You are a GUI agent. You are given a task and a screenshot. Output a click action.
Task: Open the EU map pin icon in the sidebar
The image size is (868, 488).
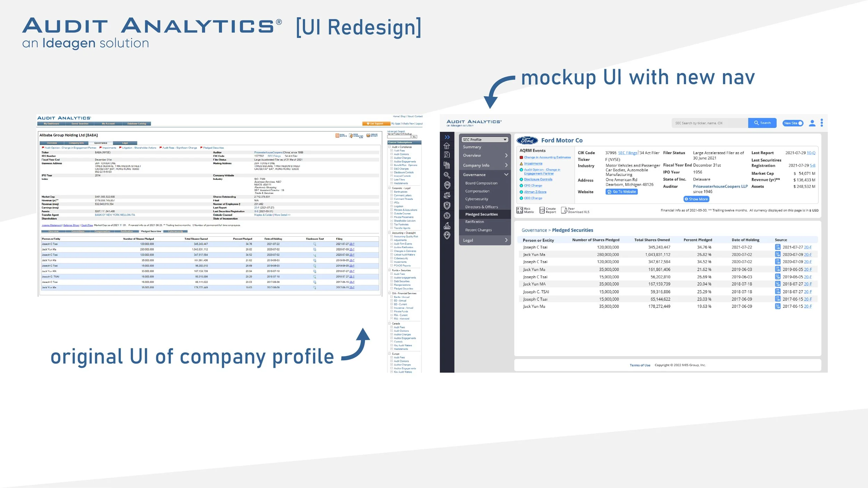click(x=447, y=185)
